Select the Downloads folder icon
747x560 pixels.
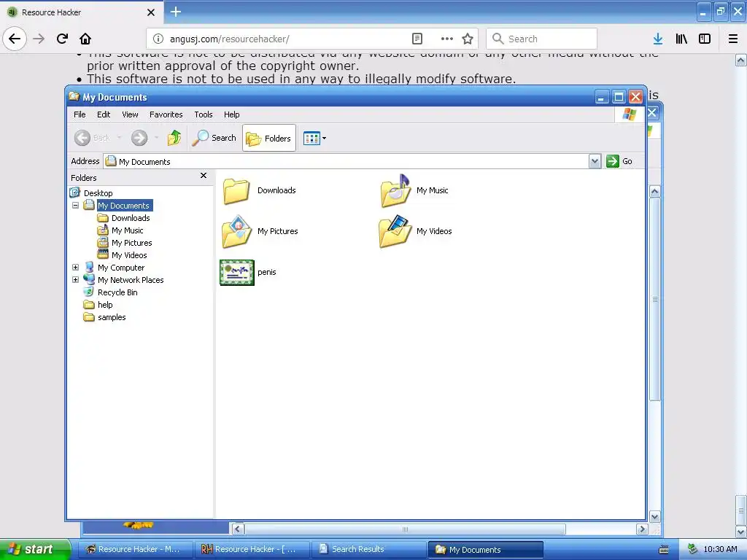[236, 191]
